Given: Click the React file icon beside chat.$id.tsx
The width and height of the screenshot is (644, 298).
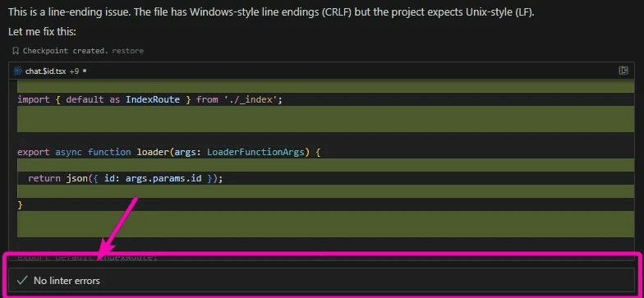Looking at the screenshot, I should click(x=18, y=71).
